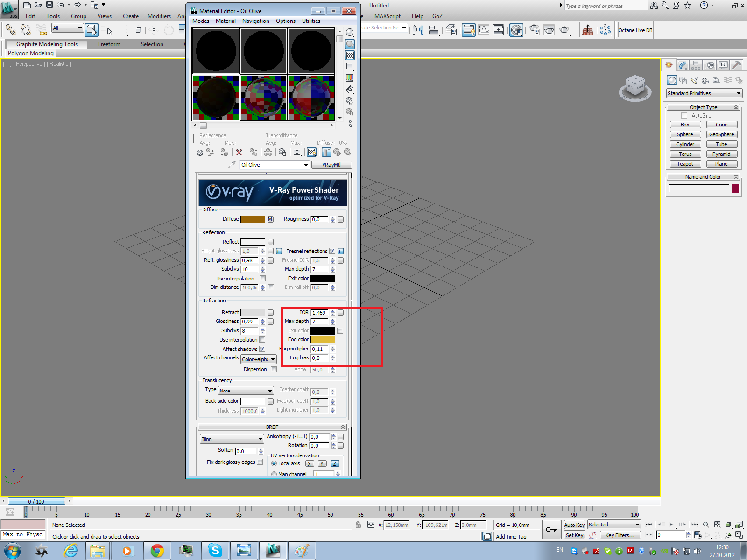Open Skype from the taskbar
Viewport: 747px width, 560px height.
(x=215, y=551)
